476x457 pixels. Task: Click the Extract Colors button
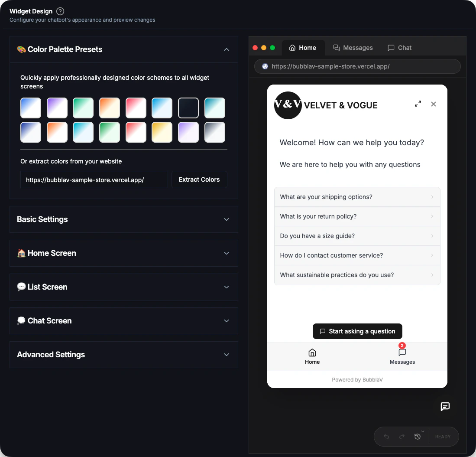click(x=199, y=180)
